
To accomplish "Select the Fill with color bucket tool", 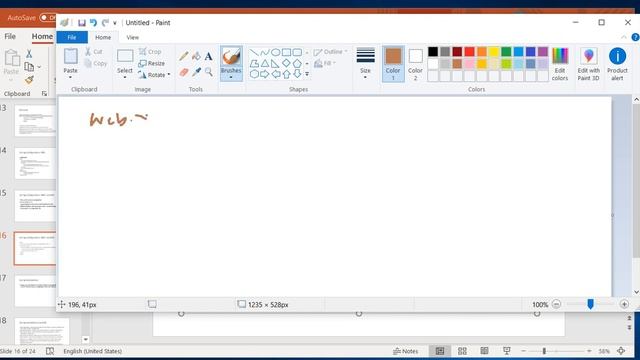I will [196, 56].
